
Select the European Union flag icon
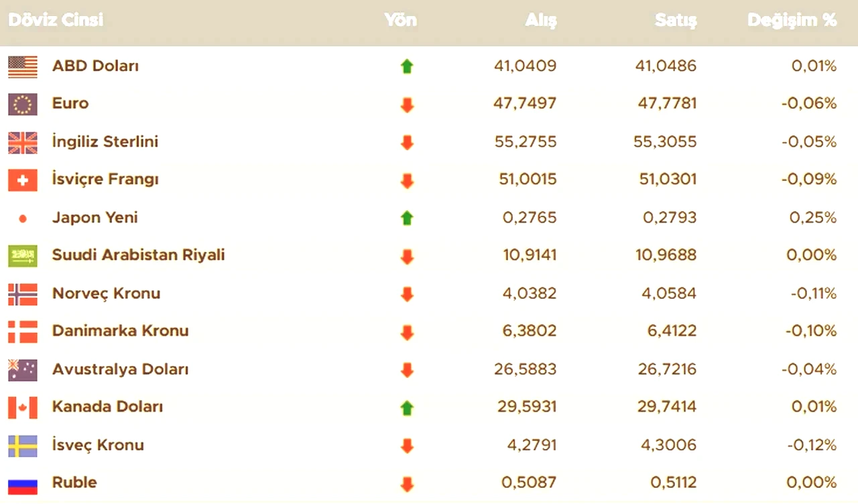tap(23, 104)
